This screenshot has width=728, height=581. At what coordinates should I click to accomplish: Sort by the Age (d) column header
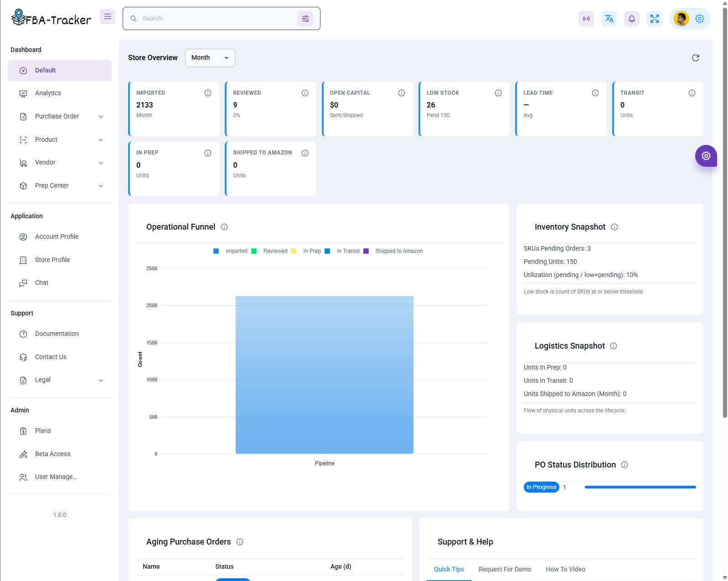point(341,567)
